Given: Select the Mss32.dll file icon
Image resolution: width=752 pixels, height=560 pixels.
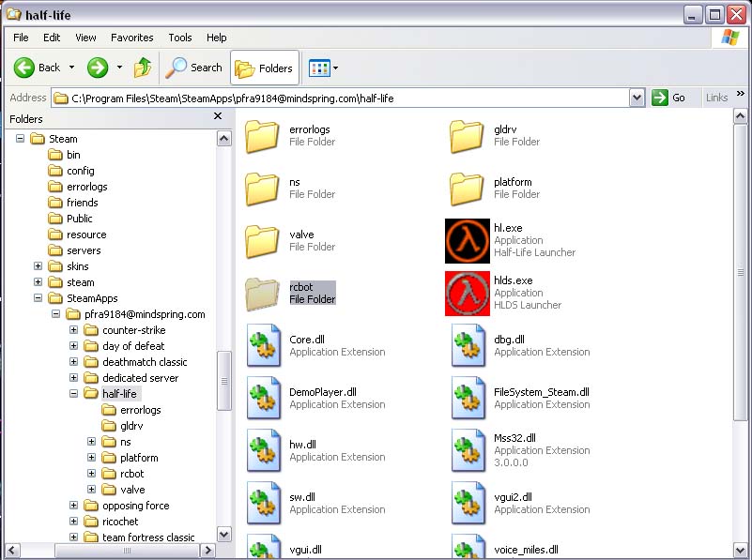Looking at the screenshot, I should pyautogui.click(x=468, y=450).
